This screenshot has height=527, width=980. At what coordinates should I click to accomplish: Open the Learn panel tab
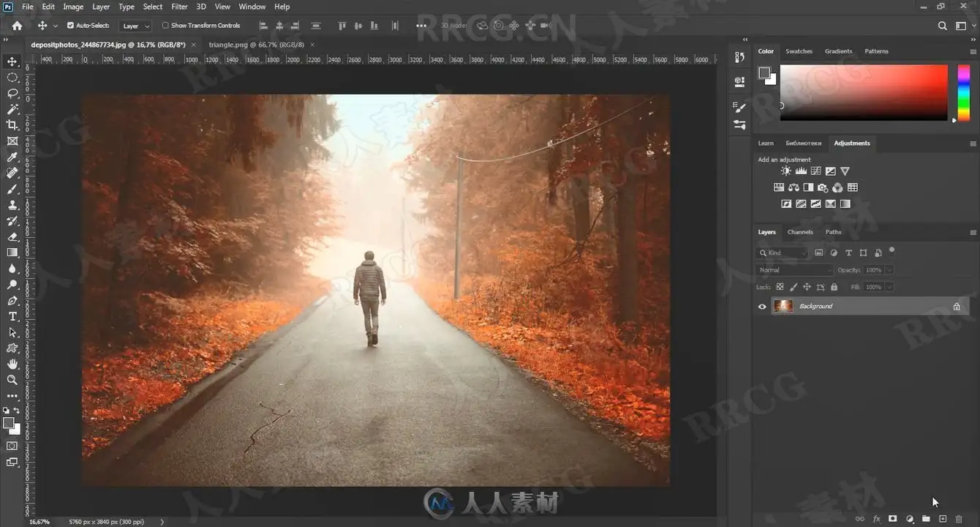click(x=766, y=143)
